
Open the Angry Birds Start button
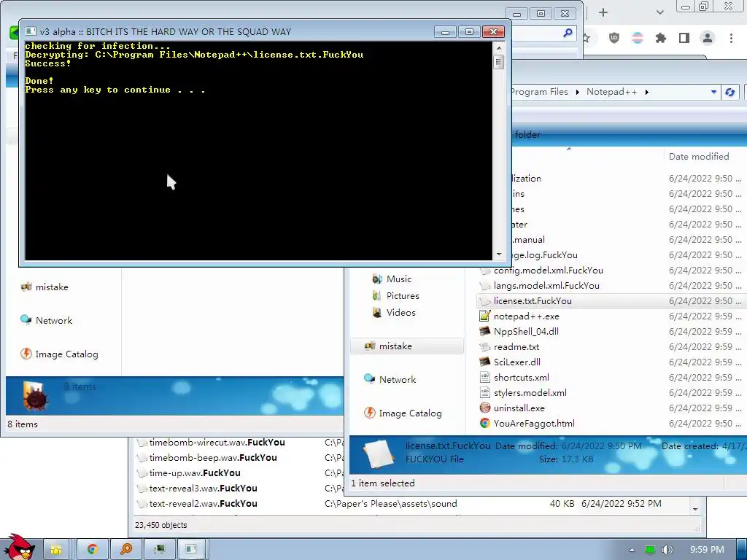point(19,547)
